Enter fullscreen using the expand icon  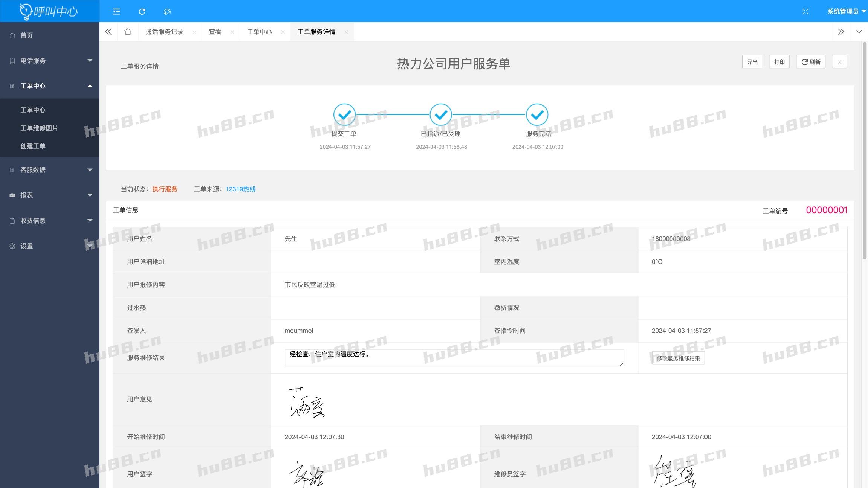(x=805, y=12)
